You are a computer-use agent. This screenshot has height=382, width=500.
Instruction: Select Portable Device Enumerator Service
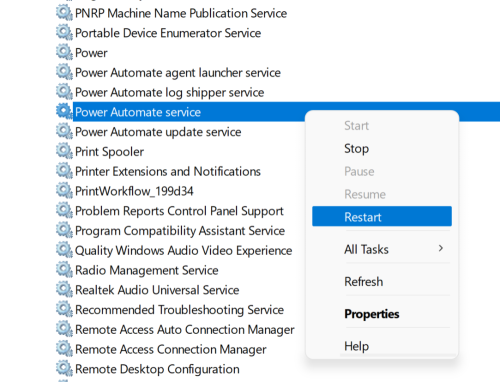pos(168,33)
